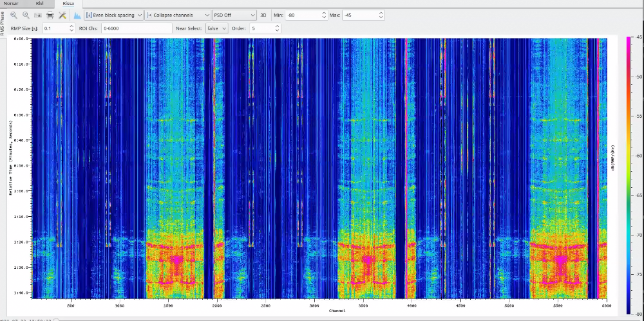This screenshot has height=321, width=644.
Task: Select the Rissa tab
Action: (x=68, y=3)
